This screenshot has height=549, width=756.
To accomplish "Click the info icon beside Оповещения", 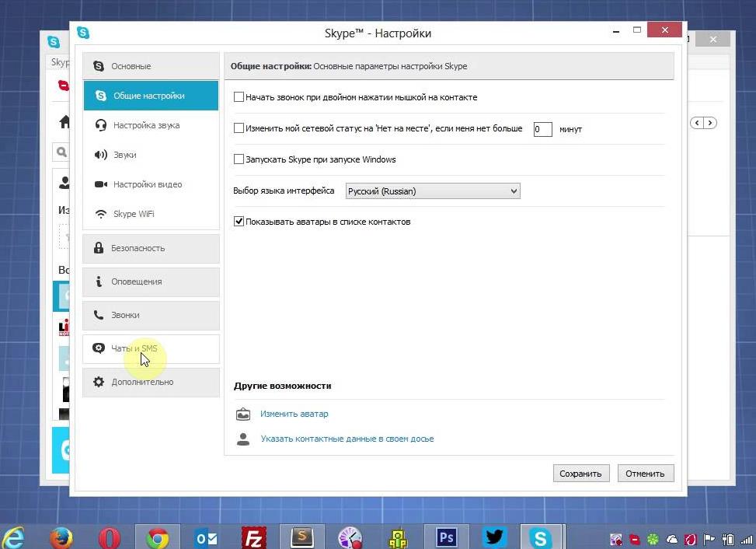I will 99,281.
